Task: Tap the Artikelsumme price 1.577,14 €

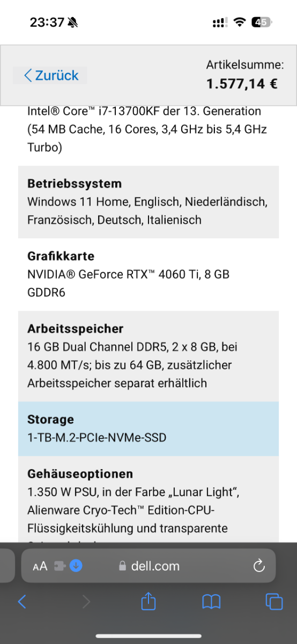Action: click(242, 84)
